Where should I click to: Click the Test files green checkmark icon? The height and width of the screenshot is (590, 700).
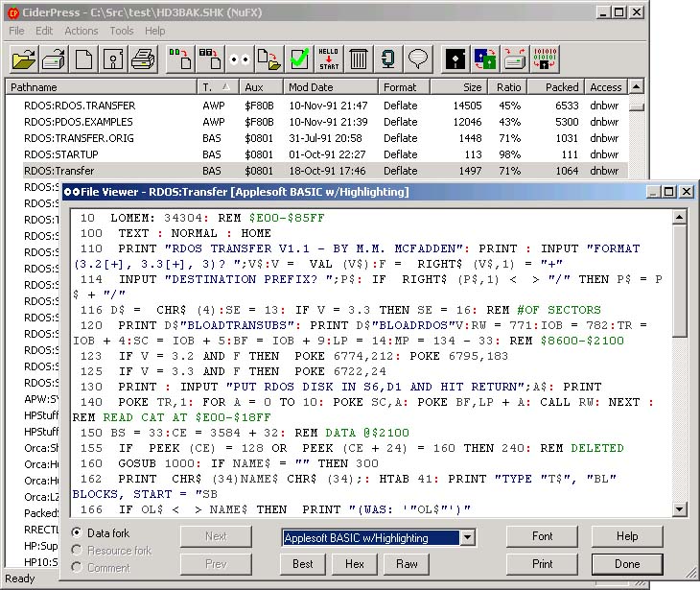coord(299,59)
